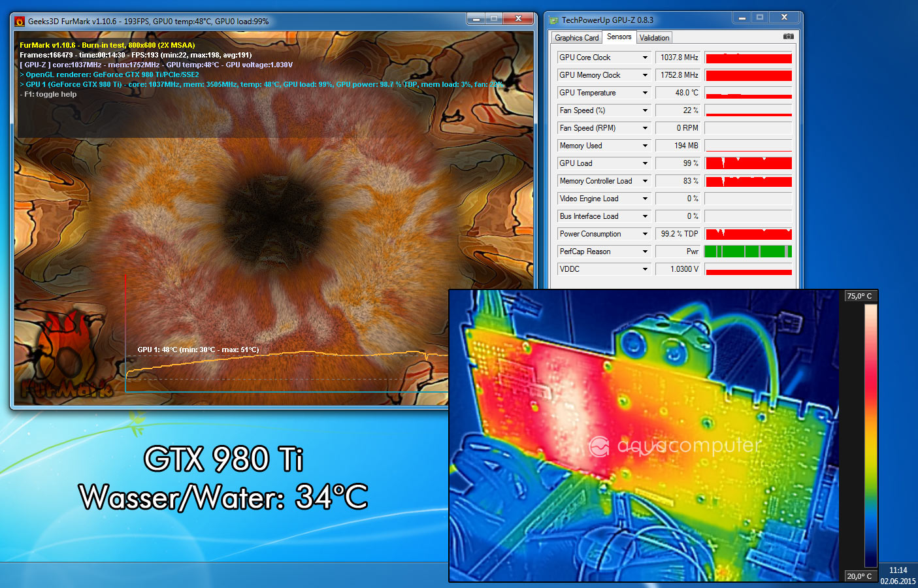Expand the Fan Speed (%) dropdown
The image size is (918, 588).
point(645,110)
